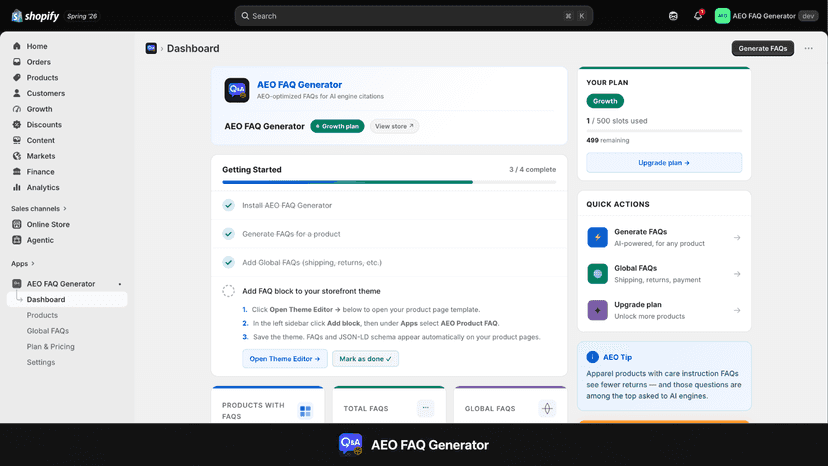
Task: Click the Upgrade plan button in Your Plan
Action: pyautogui.click(x=664, y=163)
